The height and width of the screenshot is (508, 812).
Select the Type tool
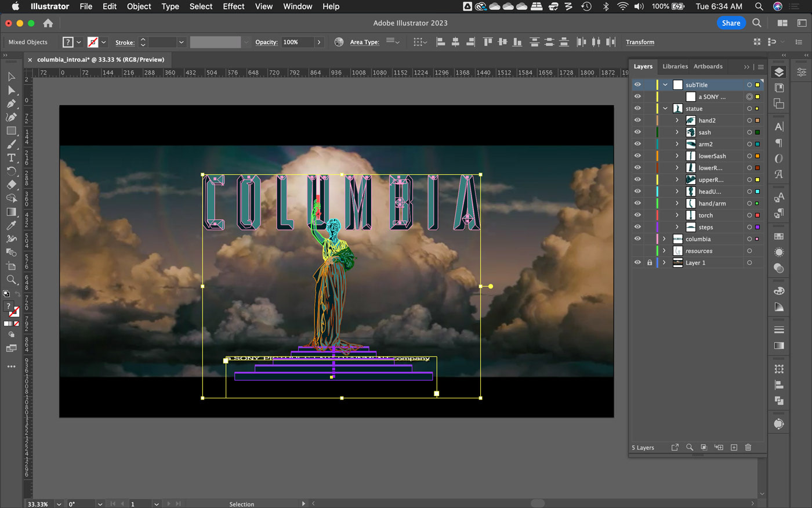point(11,157)
